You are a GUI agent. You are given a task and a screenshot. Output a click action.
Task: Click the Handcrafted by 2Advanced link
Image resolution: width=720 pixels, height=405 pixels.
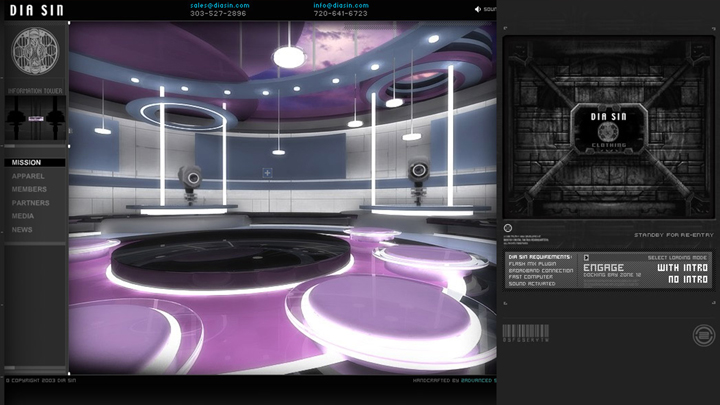454,381
